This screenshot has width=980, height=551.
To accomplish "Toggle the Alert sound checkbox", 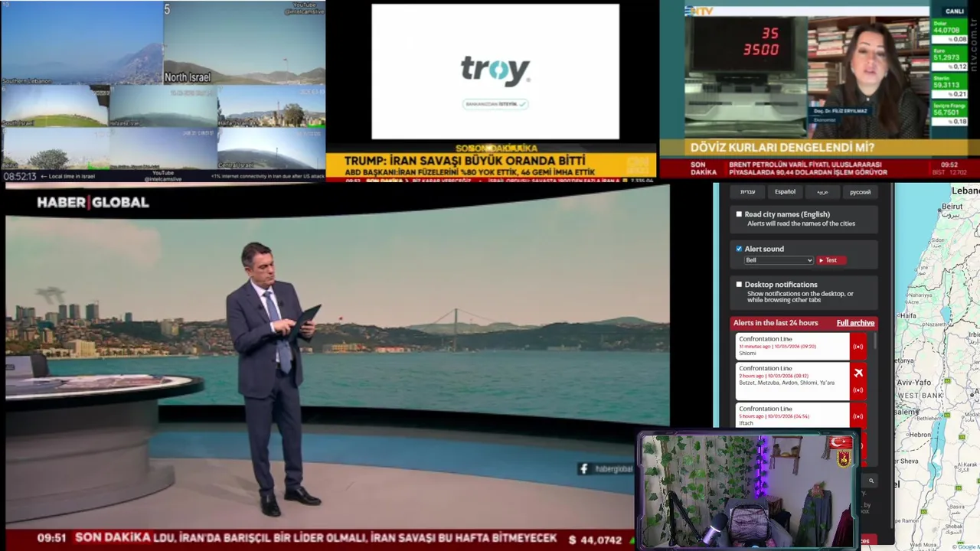I will tap(739, 249).
